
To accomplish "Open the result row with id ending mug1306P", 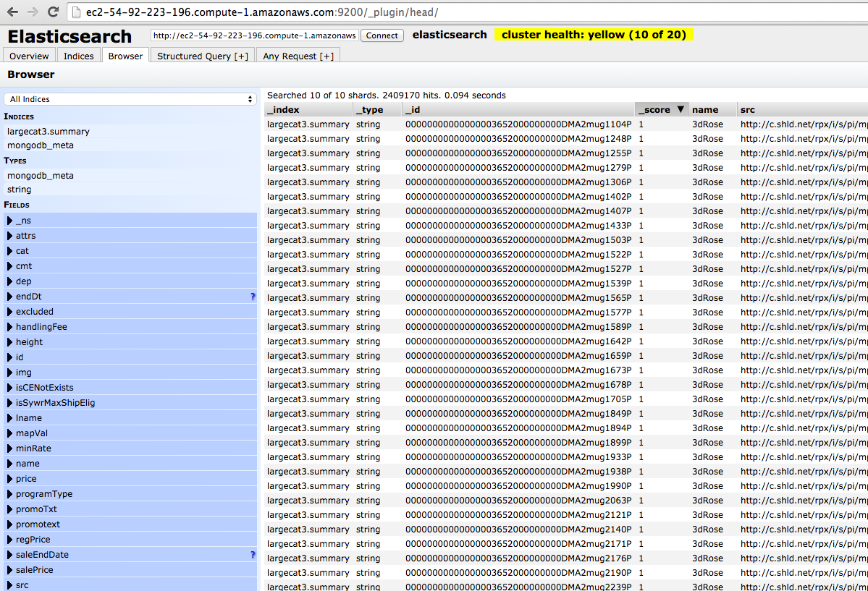I will click(x=566, y=182).
